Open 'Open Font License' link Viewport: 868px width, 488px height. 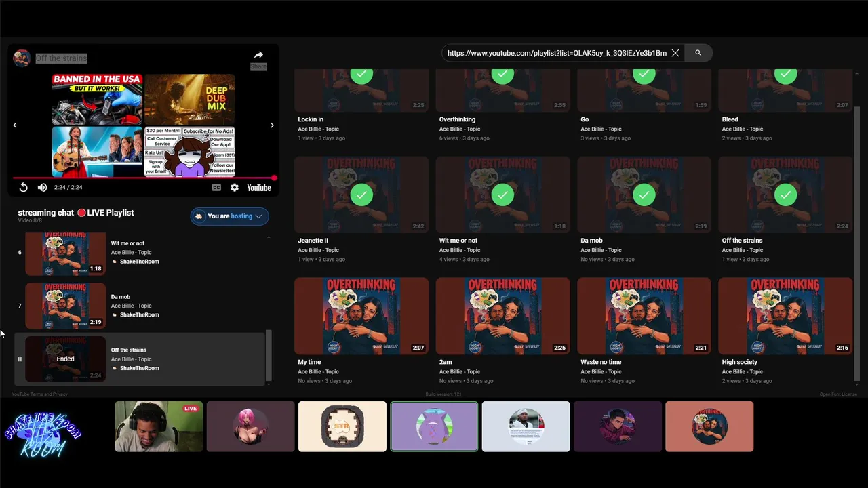pos(838,394)
